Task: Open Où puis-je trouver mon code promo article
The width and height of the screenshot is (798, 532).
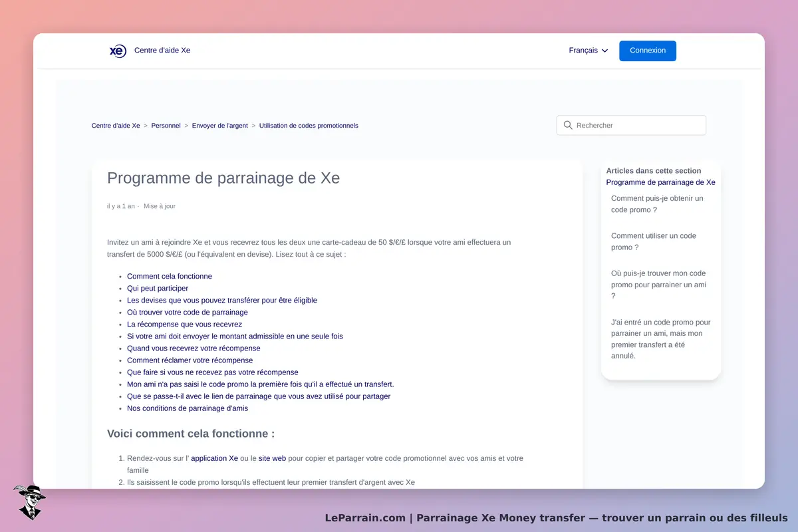Action: tap(658, 285)
